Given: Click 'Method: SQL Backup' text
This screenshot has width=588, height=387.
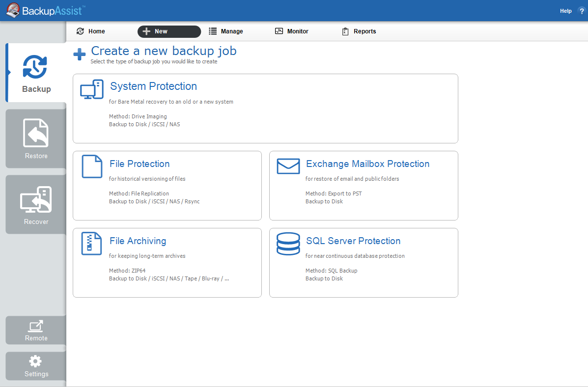Looking at the screenshot, I should tap(331, 271).
